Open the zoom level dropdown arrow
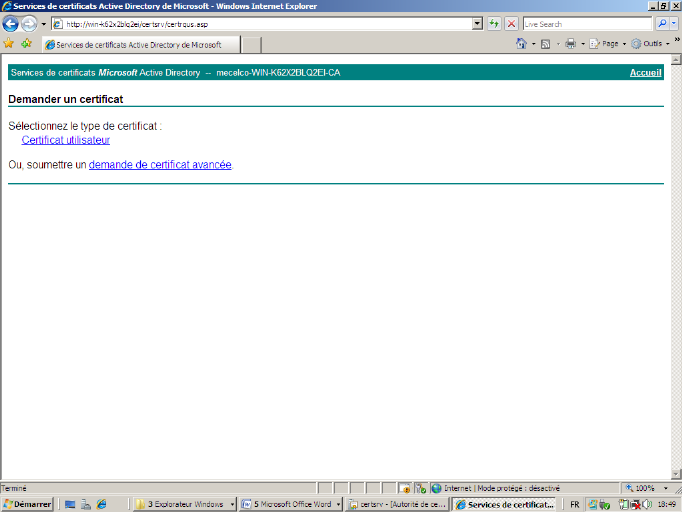682x512 pixels. click(x=665, y=488)
